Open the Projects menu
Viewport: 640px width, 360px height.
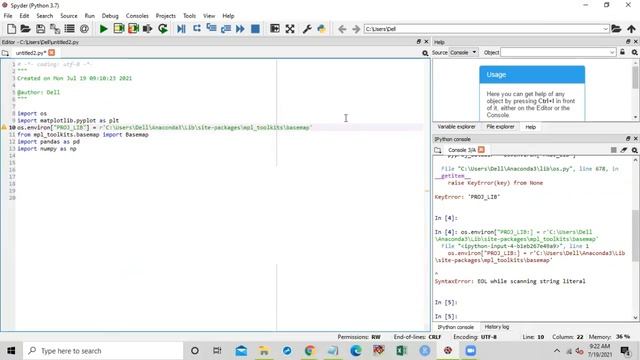pos(166,16)
